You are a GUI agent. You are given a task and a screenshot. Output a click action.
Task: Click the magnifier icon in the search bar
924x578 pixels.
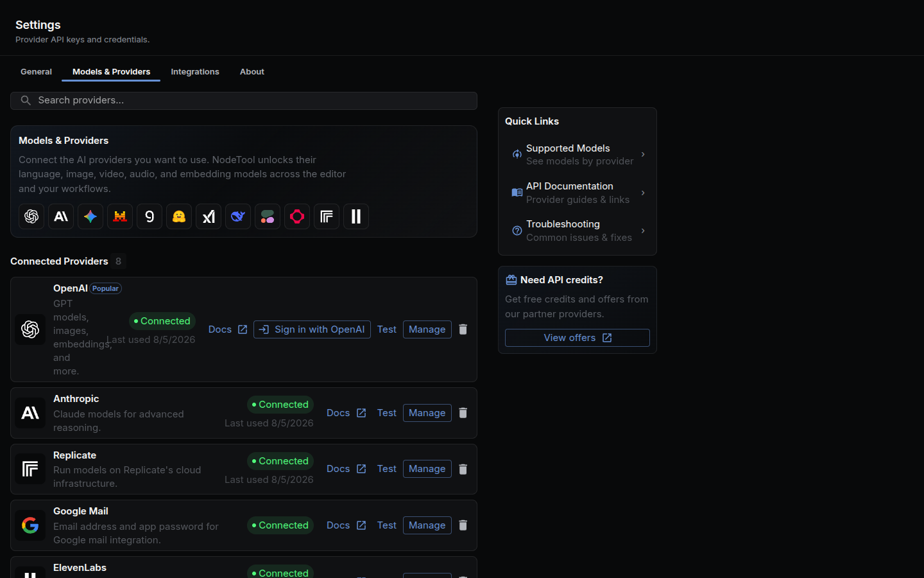26,100
